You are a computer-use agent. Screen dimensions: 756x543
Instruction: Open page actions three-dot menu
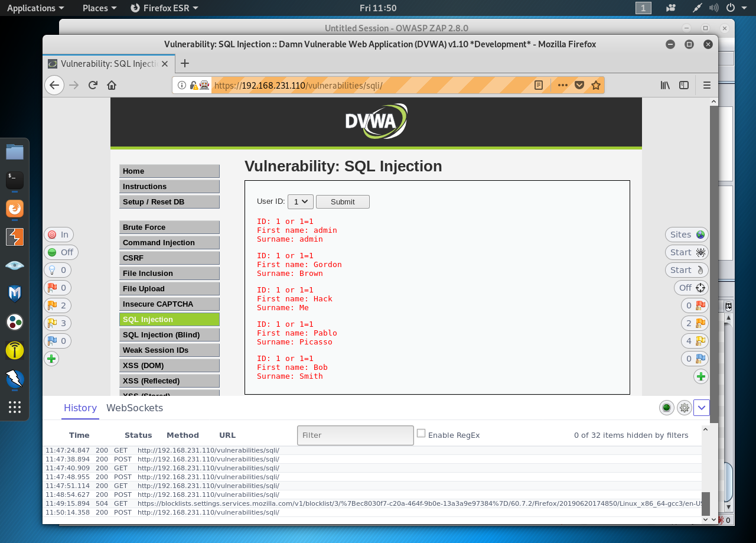point(563,85)
